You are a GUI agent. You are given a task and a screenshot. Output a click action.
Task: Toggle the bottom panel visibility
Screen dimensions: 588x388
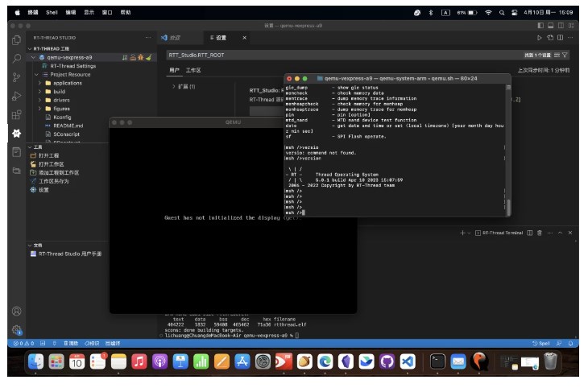coord(550,26)
